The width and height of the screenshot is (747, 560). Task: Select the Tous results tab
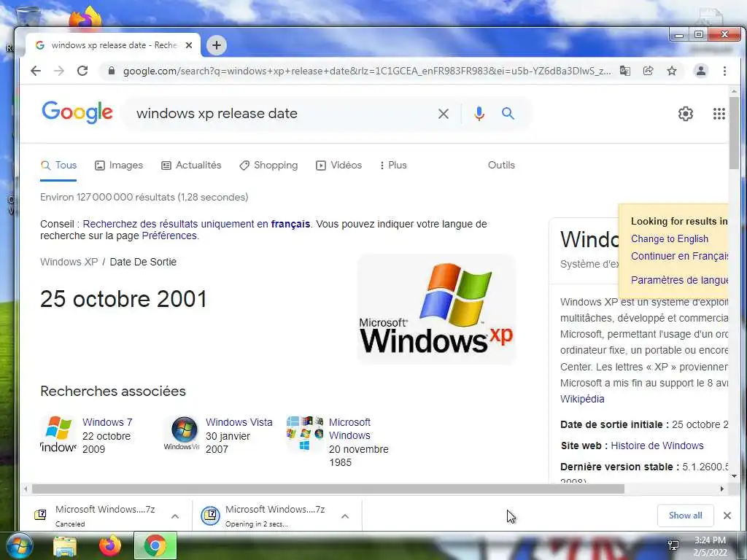[x=58, y=166]
